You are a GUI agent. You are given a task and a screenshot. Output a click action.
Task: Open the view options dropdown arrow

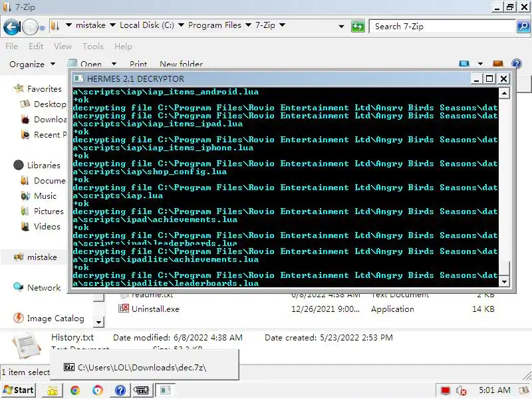coord(480,64)
